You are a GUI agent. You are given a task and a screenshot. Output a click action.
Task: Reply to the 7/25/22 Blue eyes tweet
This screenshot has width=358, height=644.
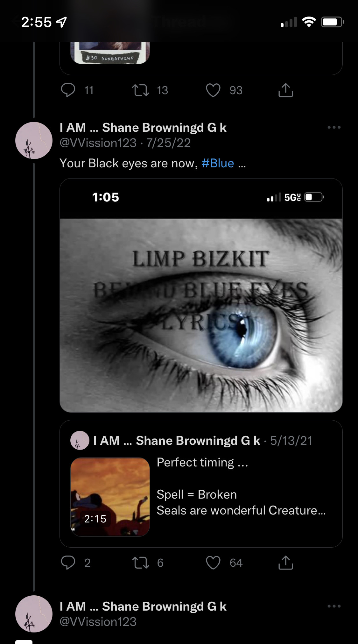pos(68,563)
